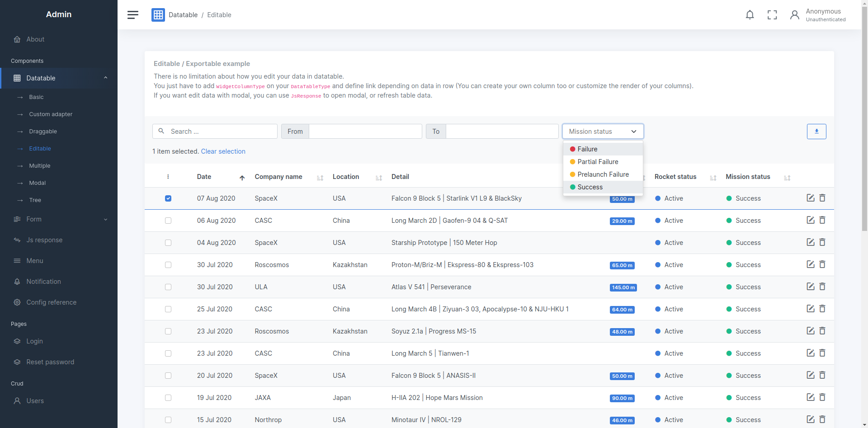Click the Clear selection link

pyautogui.click(x=223, y=151)
